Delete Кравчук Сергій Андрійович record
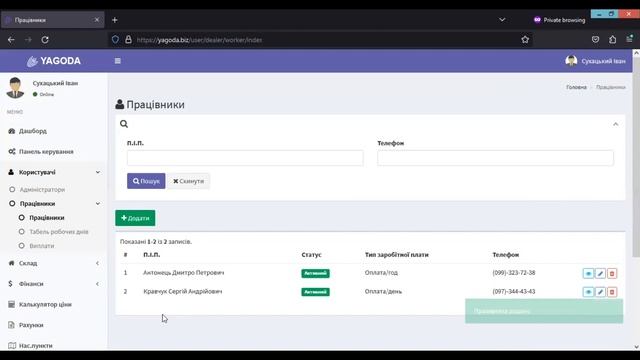Viewport: 640px width, 360px height. pyautogui.click(x=612, y=292)
